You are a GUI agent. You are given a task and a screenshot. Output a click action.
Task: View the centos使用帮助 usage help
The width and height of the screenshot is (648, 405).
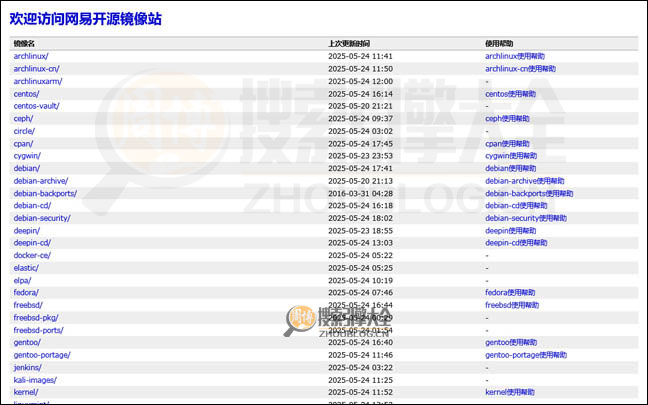(x=510, y=94)
